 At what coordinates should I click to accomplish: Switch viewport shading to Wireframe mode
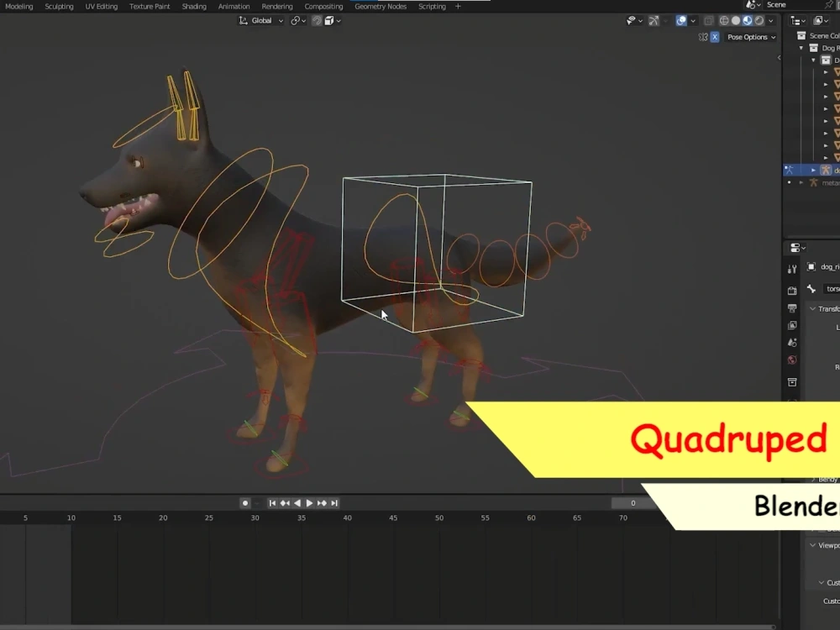click(724, 20)
